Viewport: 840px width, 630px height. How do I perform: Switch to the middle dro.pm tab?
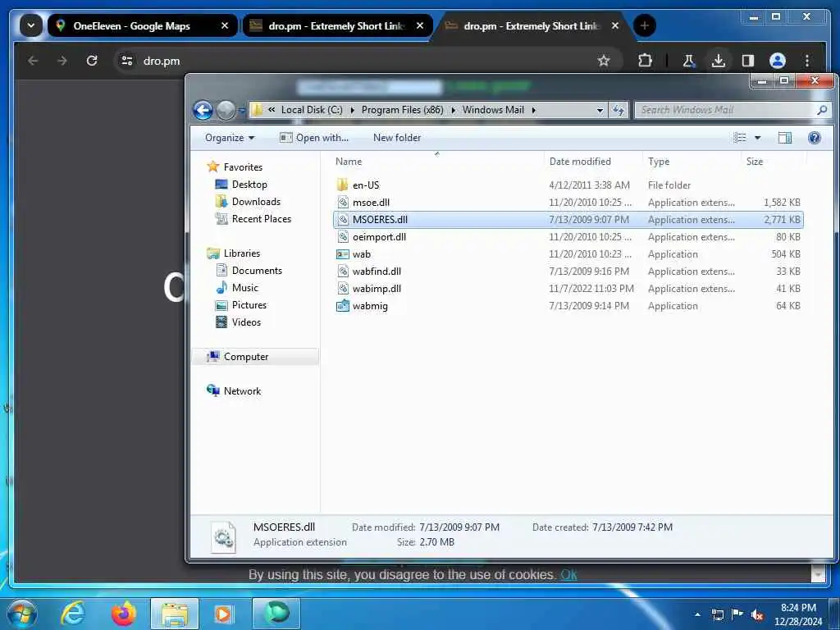click(336, 25)
